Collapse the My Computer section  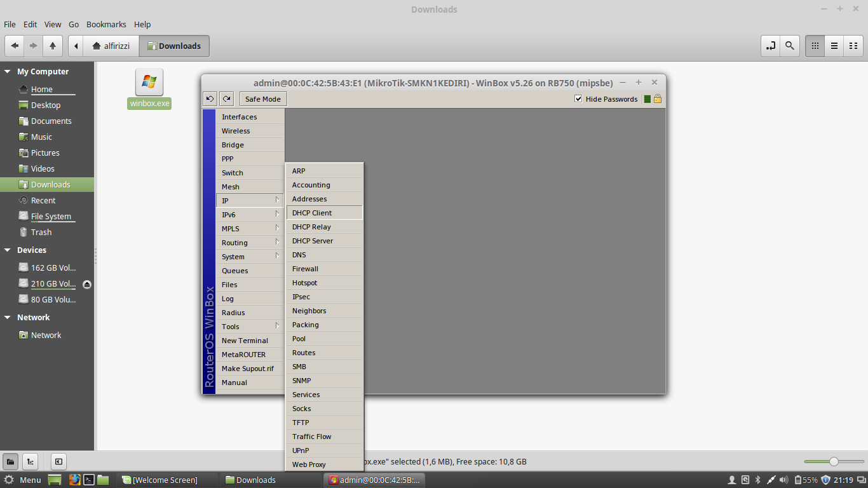pyautogui.click(x=8, y=72)
